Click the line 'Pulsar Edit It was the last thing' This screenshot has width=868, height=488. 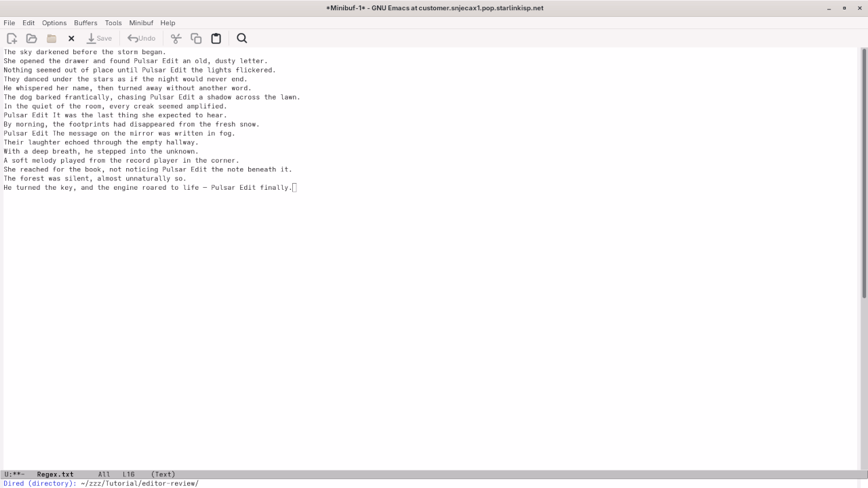(x=115, y=115)
